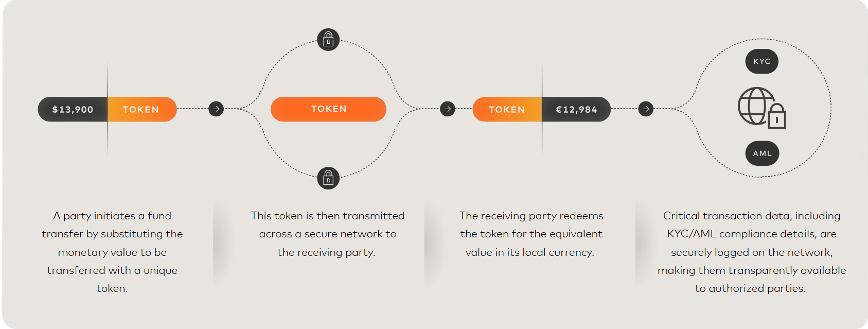Click the center standalone TOKEN pill
Image resolution: width=868 pixels, height=329 pixels.
(328, 109)
